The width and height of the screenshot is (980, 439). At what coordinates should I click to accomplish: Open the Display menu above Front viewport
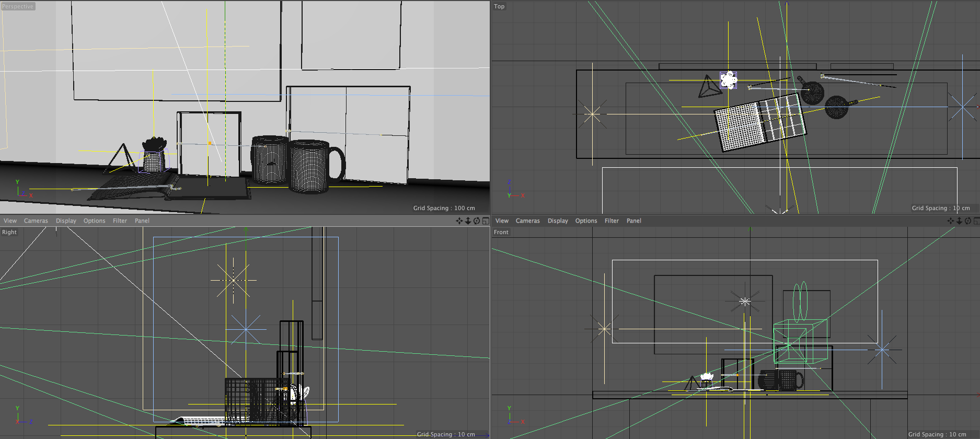(558, 221)
